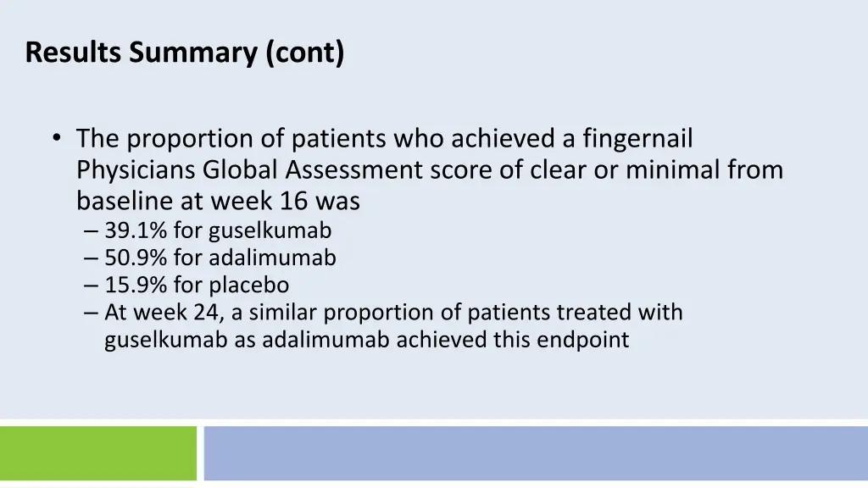Image resolution: width=868 pixels, height=488 pixels.
Task: Click the dash before '39.1%'
Action: point(91,231)
